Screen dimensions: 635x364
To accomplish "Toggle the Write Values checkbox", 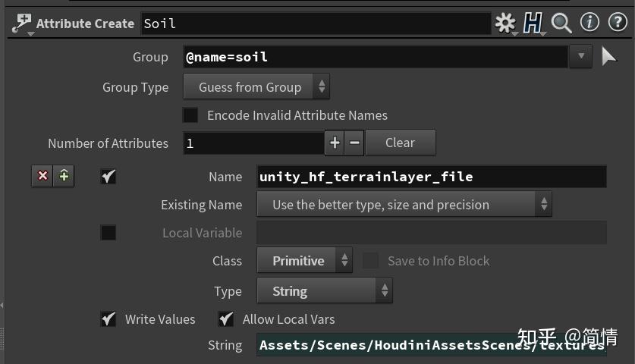I will (x=108, y=319).
